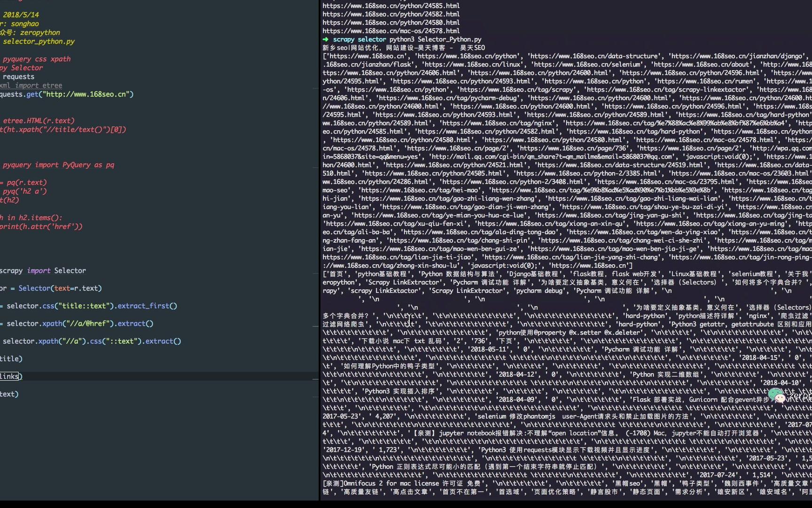Click the print(h.attr('href')) line

[x=41, y=226]
